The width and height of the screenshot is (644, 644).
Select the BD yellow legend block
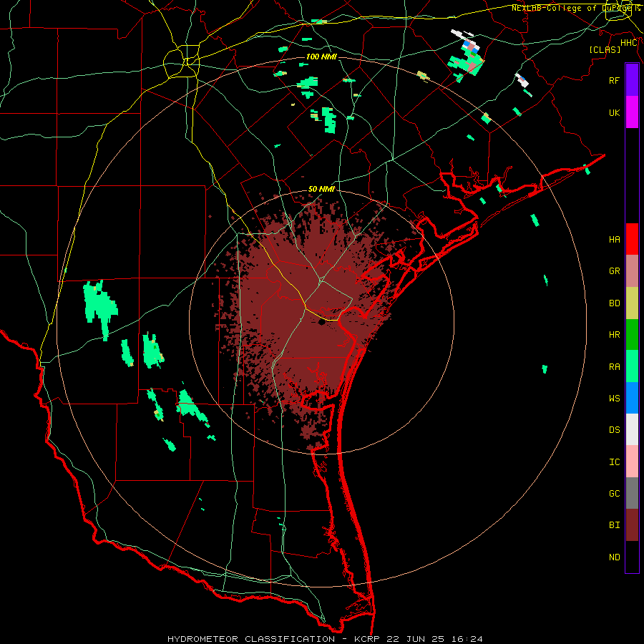point(632,303)
